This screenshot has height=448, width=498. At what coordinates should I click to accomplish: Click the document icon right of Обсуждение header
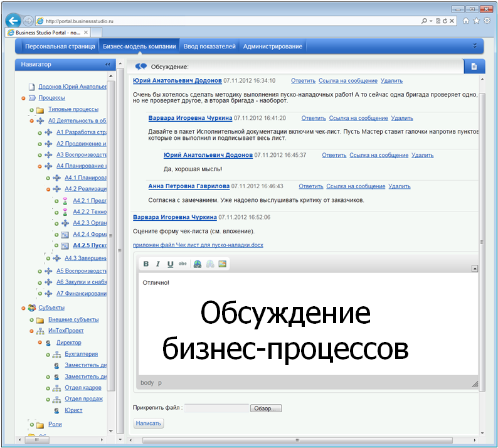coord(474,66)
